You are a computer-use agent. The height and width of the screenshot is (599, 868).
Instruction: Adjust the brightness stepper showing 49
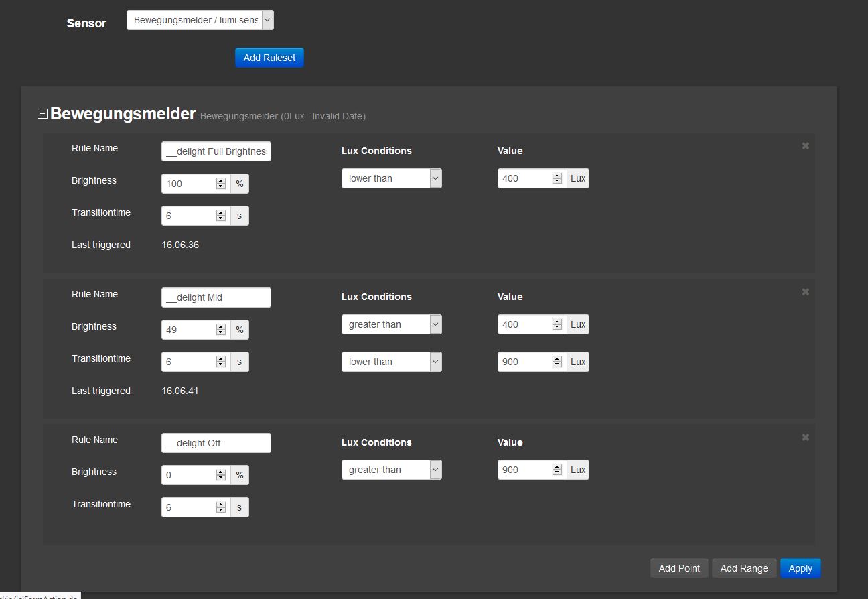click(x=221, y=330)
